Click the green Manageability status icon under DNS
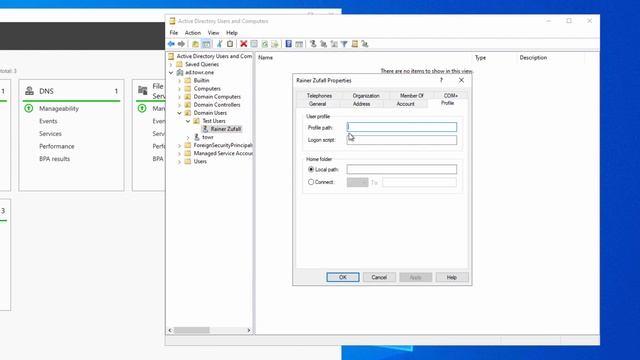The width and height of the screenshot is (640, 360). pos(29,108)
